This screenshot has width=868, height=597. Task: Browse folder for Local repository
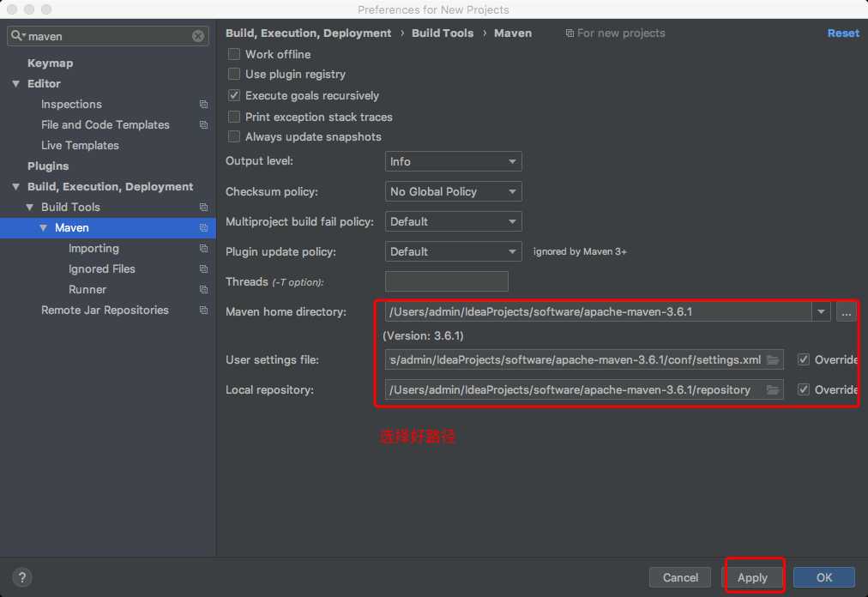point(774,390)
